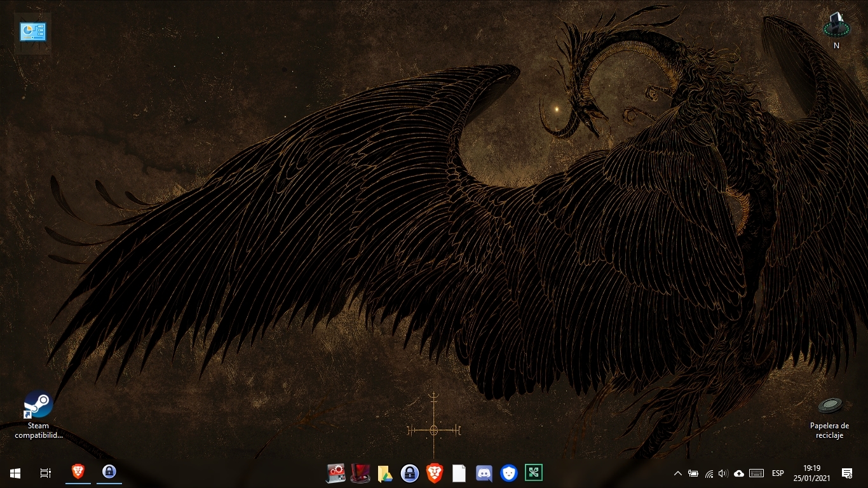Open the Action Center notifications

tap(847, 473)
